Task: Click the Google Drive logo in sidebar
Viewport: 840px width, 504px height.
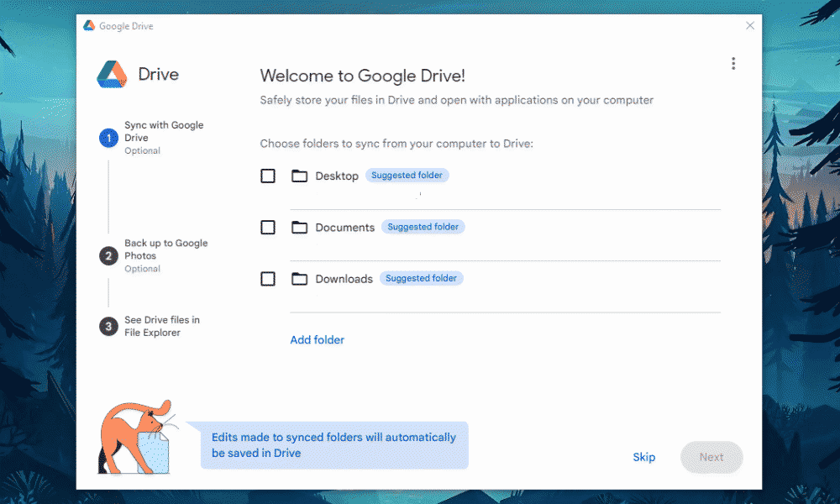Action: (x=112, y=74)
